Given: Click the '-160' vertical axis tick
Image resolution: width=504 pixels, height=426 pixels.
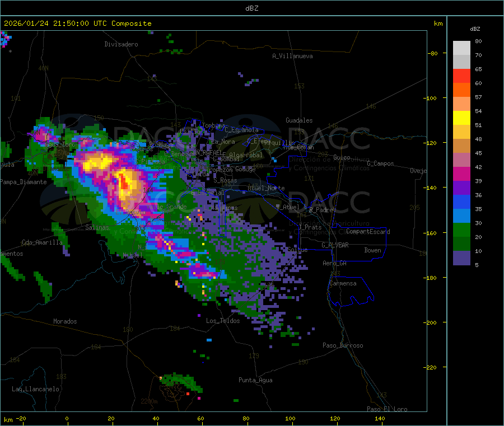Looking at the screenshot, I should (430, 233).
